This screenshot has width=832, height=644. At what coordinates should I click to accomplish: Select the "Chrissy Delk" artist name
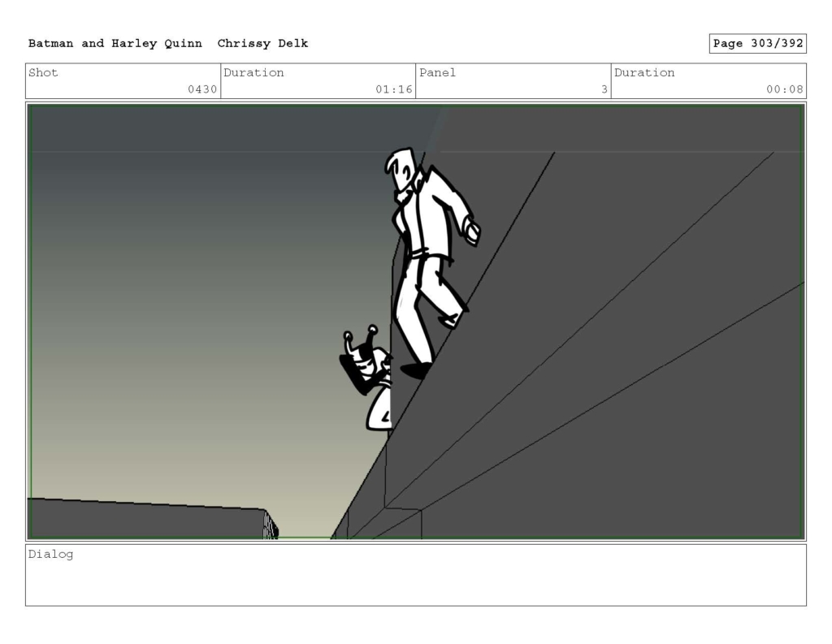click(262, 44)
